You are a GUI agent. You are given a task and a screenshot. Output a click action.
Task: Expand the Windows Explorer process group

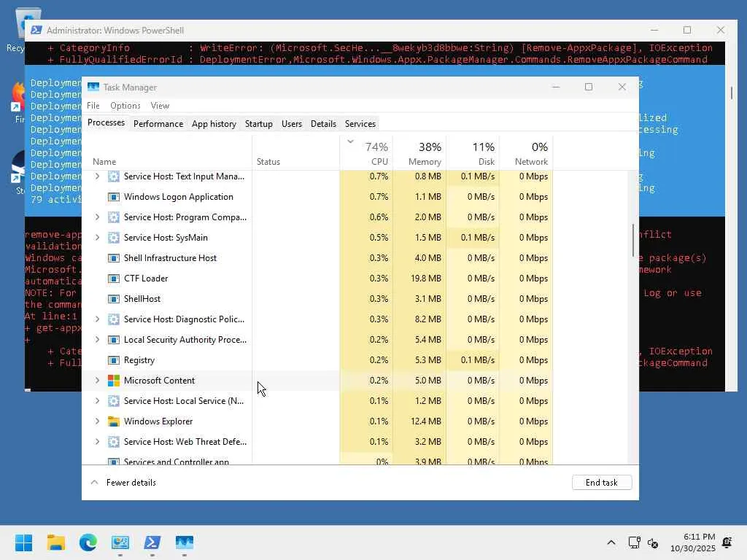tap(97, 422)
